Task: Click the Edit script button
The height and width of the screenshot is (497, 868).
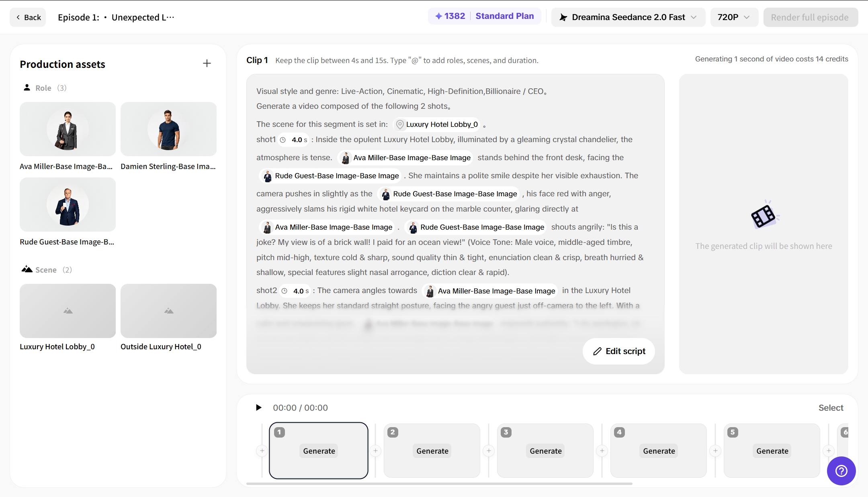Action: [619, 351]
